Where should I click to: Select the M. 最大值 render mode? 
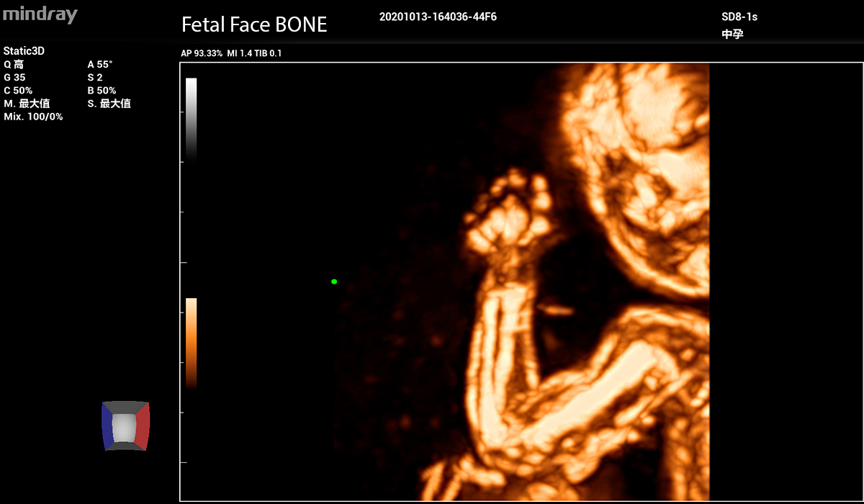coord(27,104)
